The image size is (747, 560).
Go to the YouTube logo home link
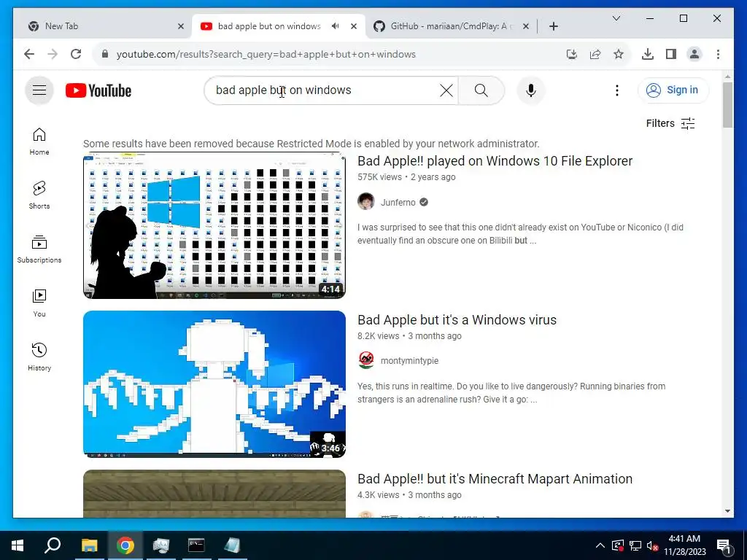point(98,90)
